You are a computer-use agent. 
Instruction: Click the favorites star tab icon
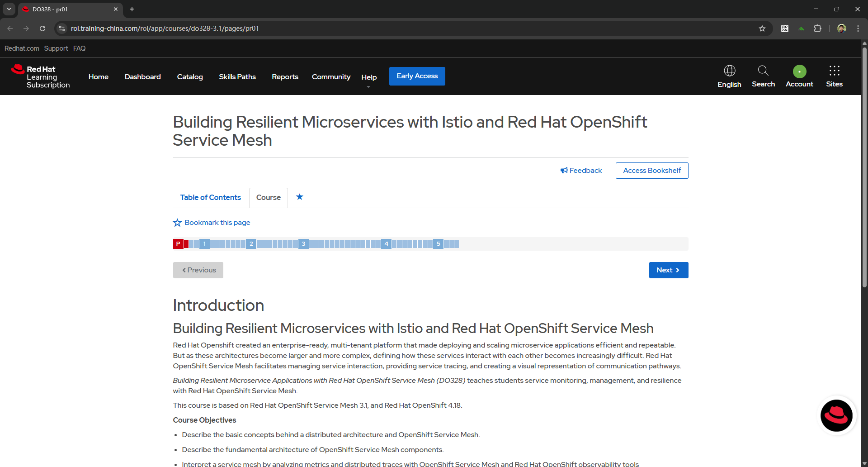pos(300,197)
